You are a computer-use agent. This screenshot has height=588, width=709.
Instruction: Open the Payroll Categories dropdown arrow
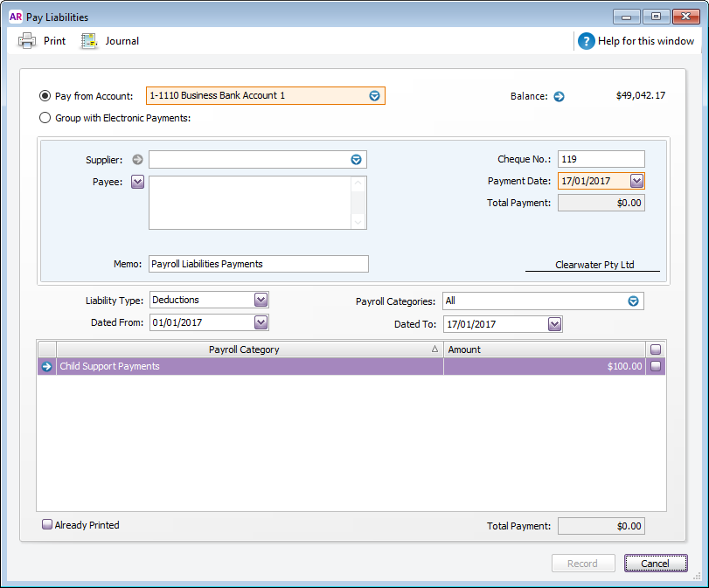click(x=633, y=301)
